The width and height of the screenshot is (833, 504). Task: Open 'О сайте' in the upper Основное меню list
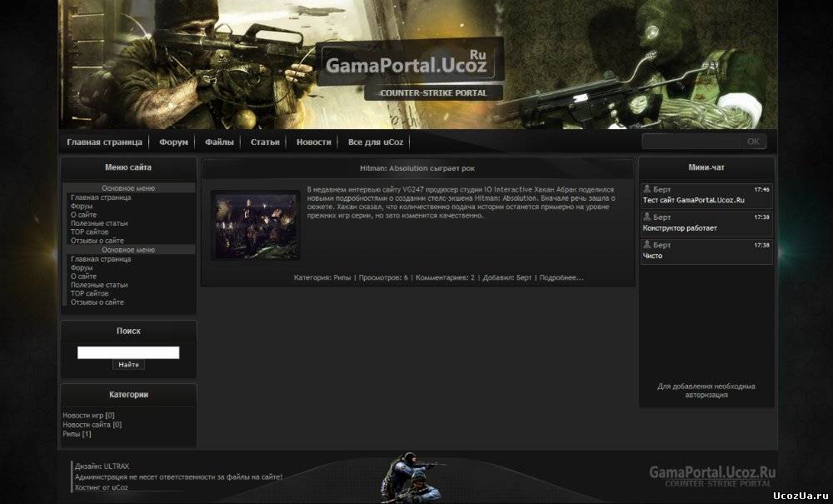point(84,215)
